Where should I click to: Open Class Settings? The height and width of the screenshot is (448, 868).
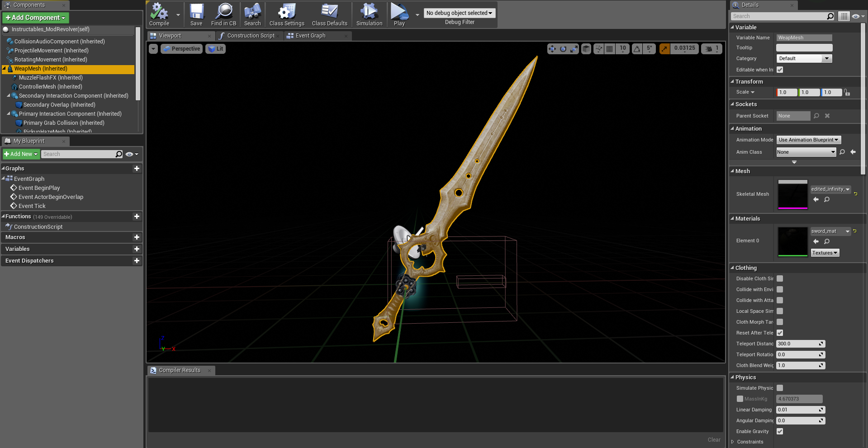(x=287, y=14)
